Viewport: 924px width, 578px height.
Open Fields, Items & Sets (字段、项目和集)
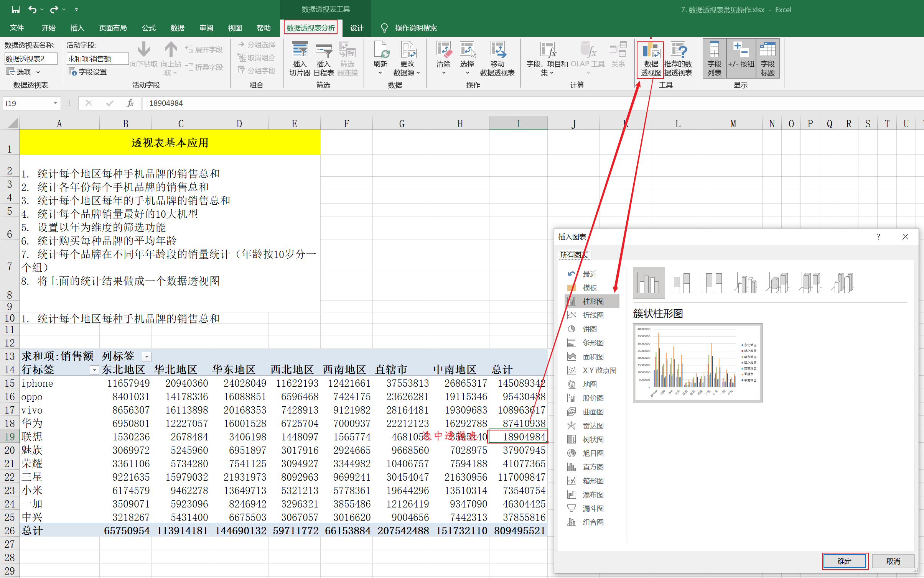[x=547, y=59]
